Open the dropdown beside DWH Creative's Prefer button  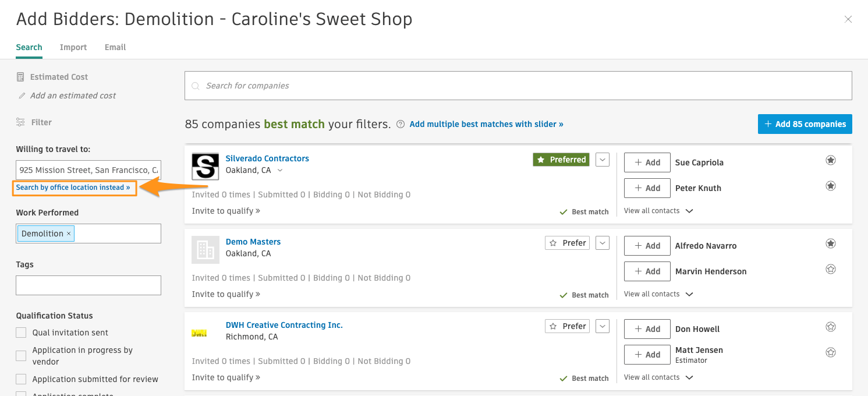pos(603,326)
